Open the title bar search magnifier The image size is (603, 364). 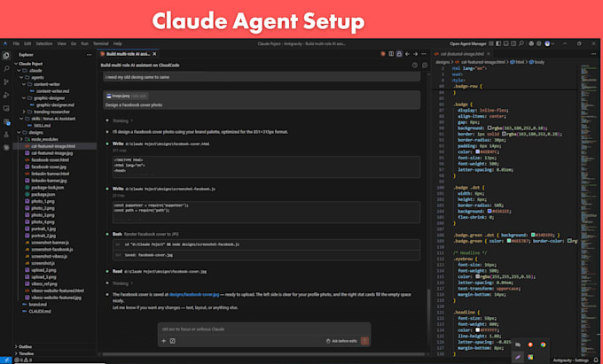click(x=521, y=43)
